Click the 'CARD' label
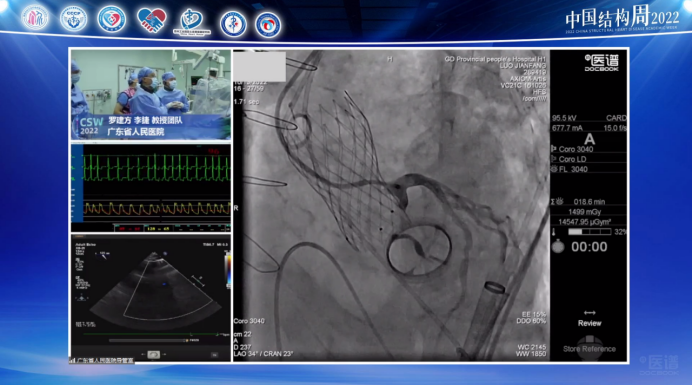This screenshot has height=385, width=693. [616, 118]
